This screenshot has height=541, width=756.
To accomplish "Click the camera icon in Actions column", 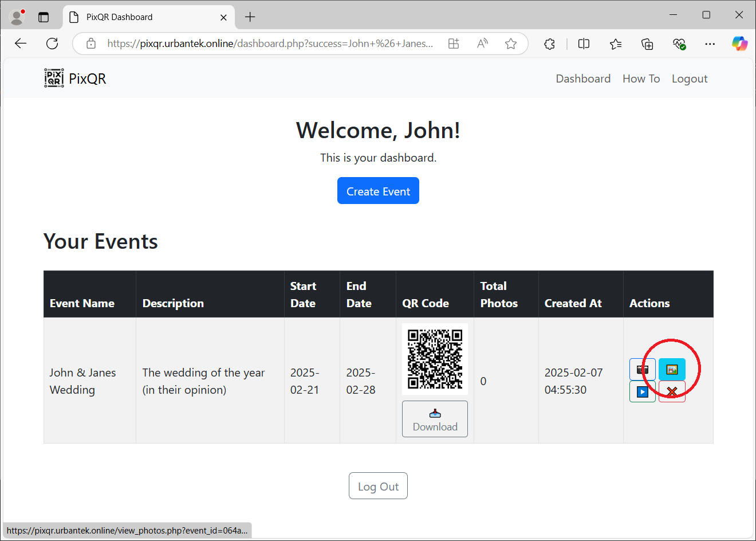I will click(x=642, y=369).
